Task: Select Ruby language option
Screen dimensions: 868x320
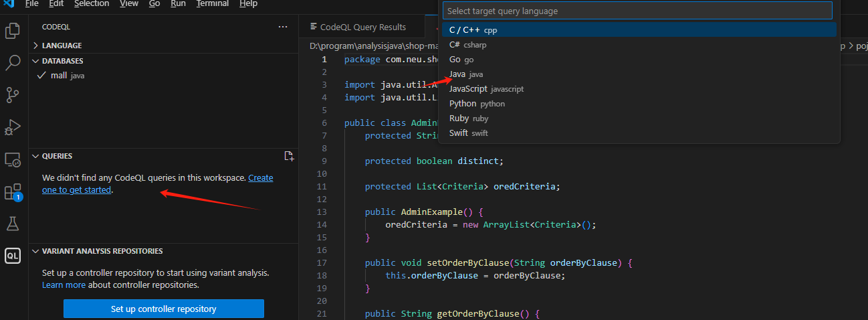Action: pos(639,118)
